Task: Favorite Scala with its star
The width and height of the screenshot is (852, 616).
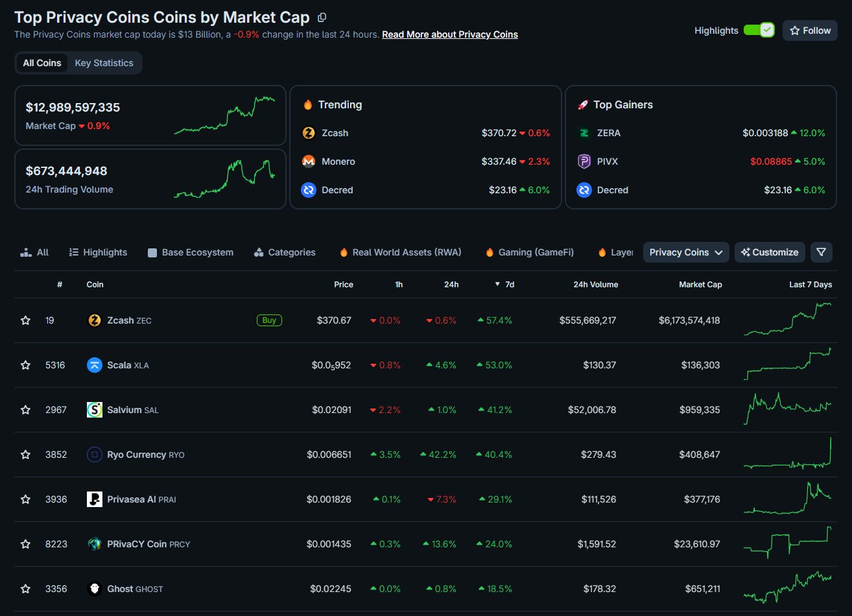Action: point(25,365)
